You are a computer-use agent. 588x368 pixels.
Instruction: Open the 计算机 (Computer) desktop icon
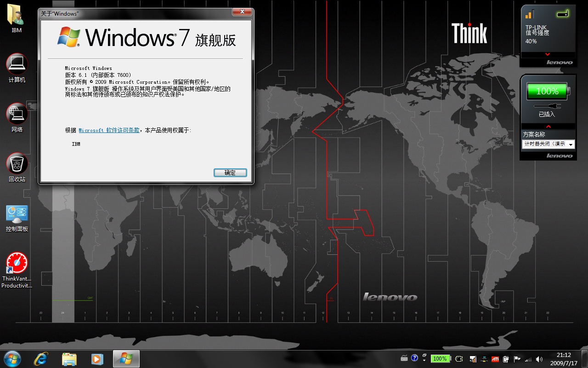[17, 63]
